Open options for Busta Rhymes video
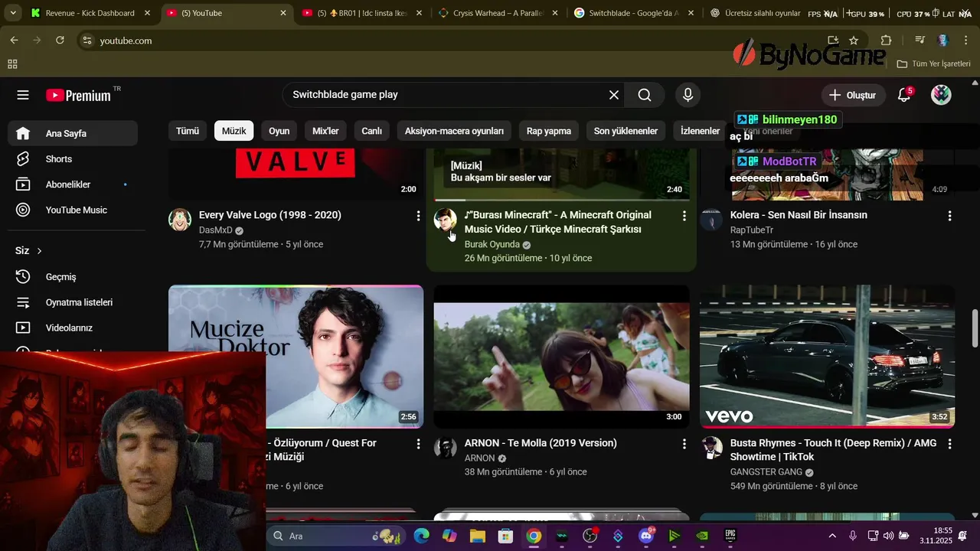 (949, 444)
